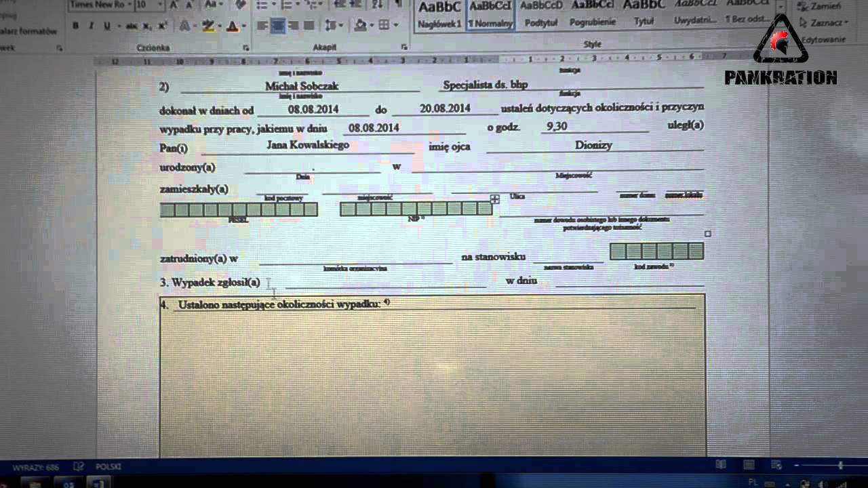The height and width of the screenshot is (488, 868).
Task: Apply Tytuł style
Action: (x=644, y=15)
